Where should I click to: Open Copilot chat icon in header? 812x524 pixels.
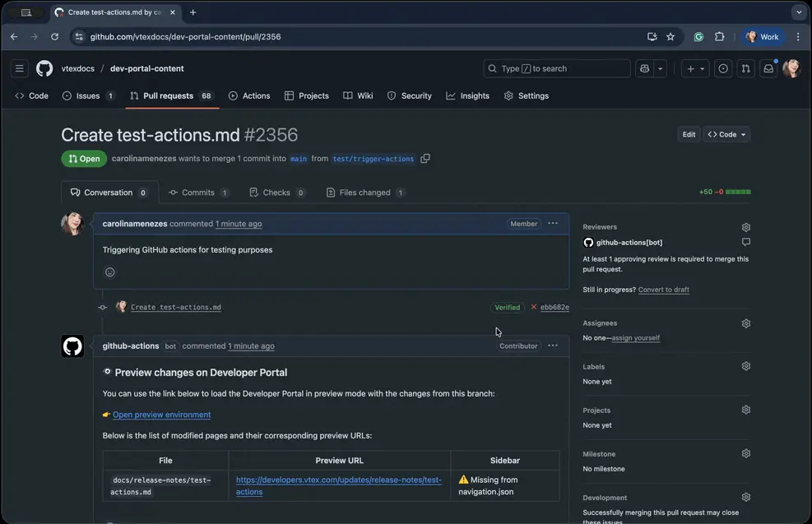pyautogui.click(x=645, y=68)
